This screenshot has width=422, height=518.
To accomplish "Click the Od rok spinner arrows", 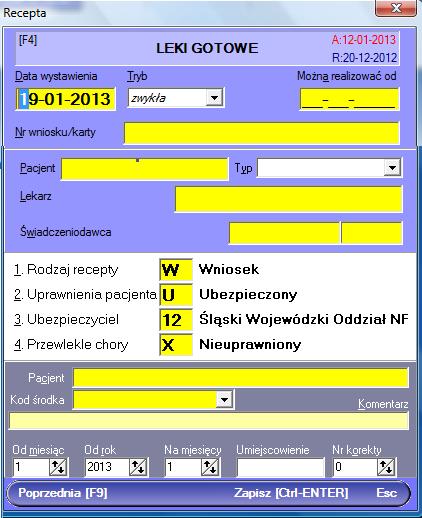I will pyautogui.click(x=138, y=467).
